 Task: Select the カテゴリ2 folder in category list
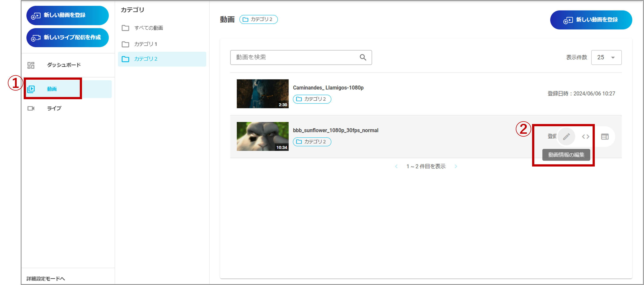pos(162,59)
